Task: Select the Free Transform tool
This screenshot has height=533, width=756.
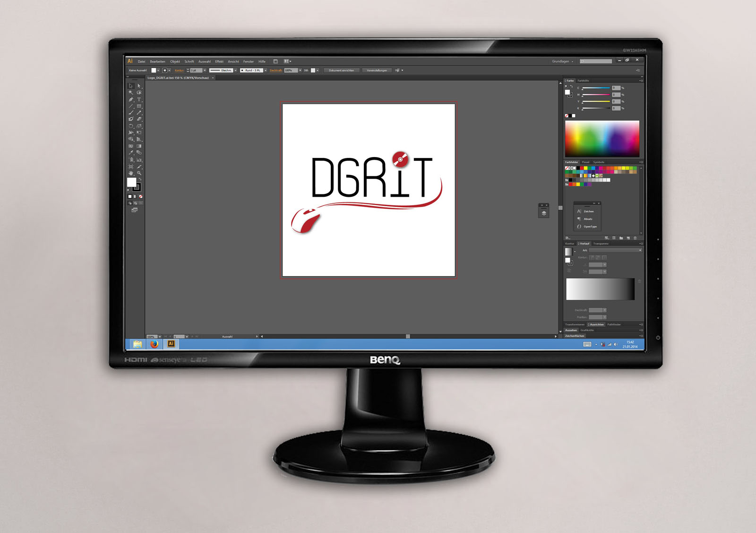Action: [x=139, y=132]
